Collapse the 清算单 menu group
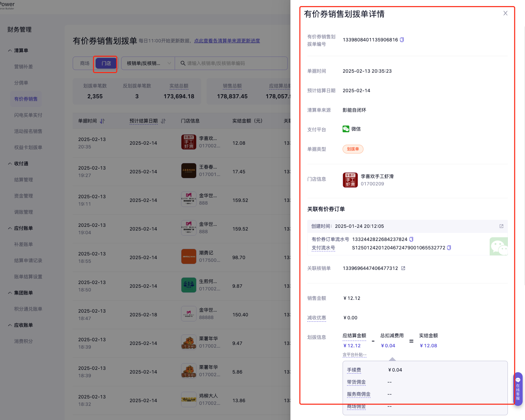525x420 pixels. (x=10, y=50)
